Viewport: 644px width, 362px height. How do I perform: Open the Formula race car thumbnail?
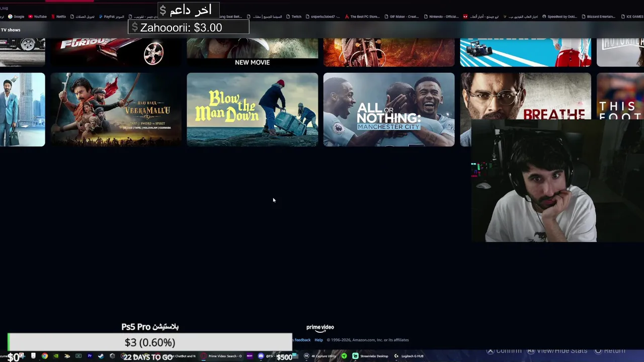525,52
